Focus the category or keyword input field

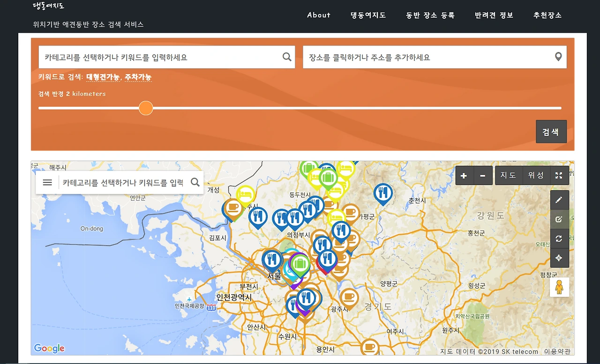click(x=167, y=57)
